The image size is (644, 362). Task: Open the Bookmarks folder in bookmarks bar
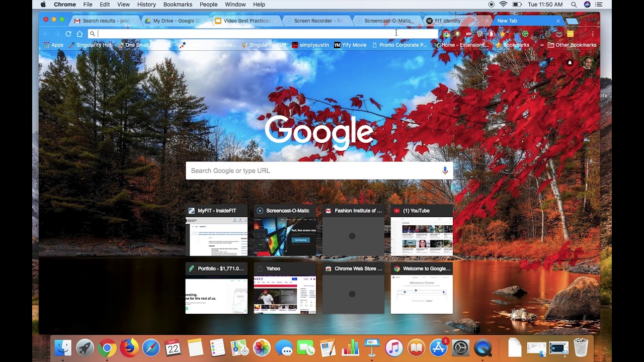click(513, 45)
